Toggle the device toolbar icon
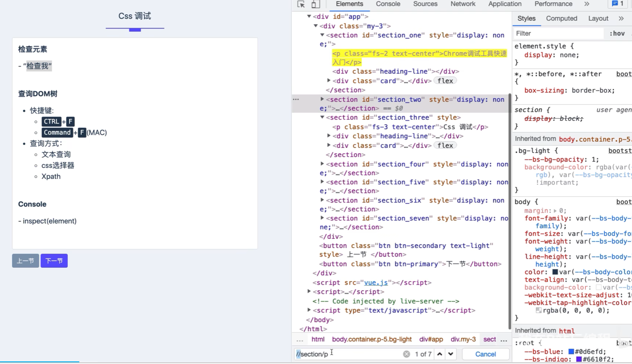This screenshot has height=364, width=632. coord(316,4)
